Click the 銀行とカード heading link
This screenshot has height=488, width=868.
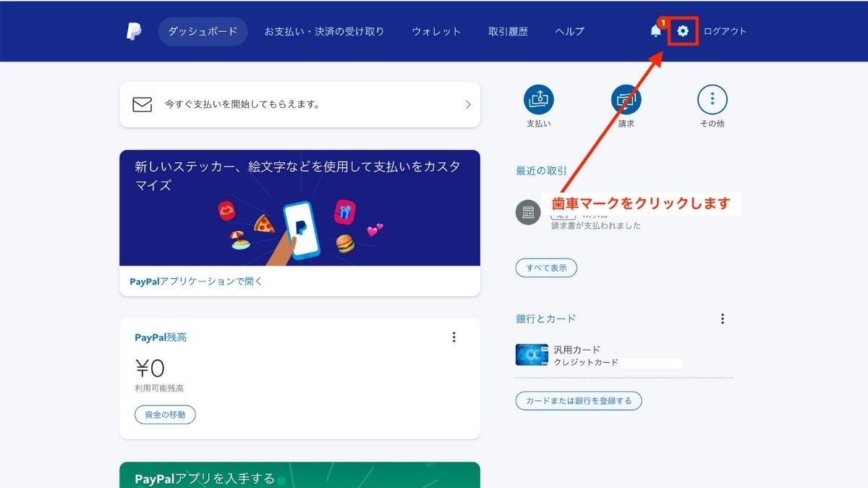[x=546, y=319]
